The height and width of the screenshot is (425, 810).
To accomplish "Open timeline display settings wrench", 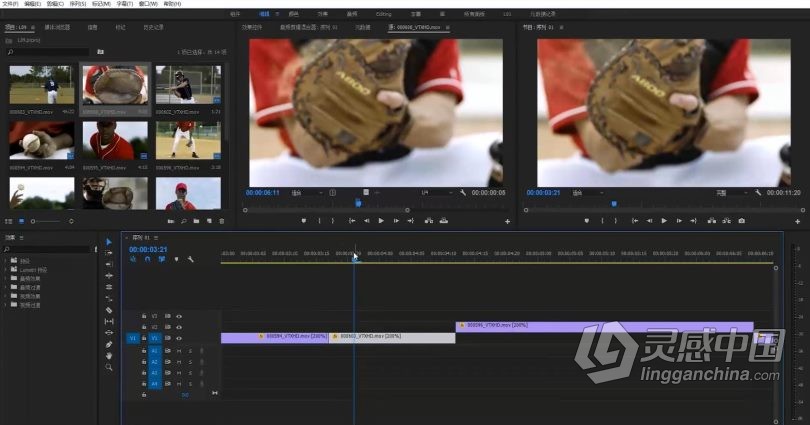I will [x=191, y=259].
